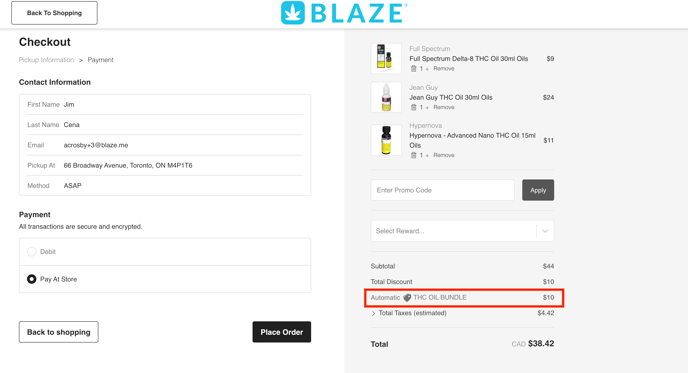Open the Jean Guy THC Oil product thumbnail
Image resolution: width=688 pixels, height=373 pixels.
(x=386, y=97)
